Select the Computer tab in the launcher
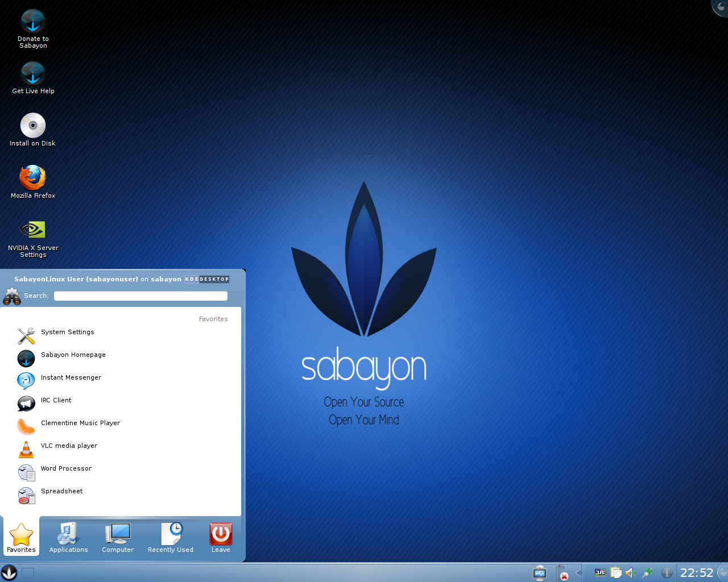The image size is (728, 582). [118, 538]
